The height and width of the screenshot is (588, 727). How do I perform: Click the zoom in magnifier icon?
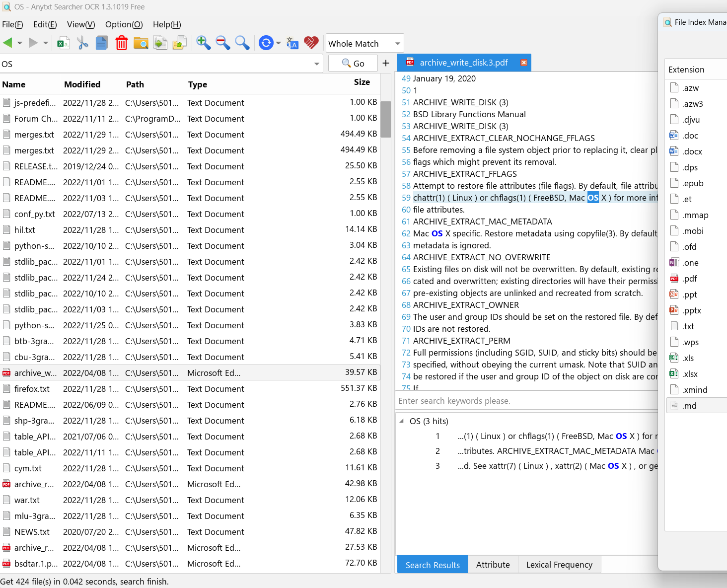[203, 43]
